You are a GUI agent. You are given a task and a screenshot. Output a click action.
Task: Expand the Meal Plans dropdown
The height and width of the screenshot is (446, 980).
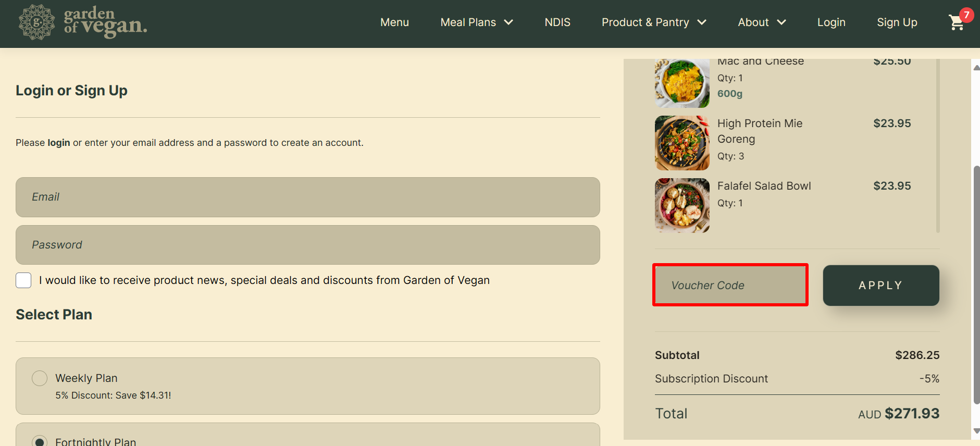pos(476,22)
